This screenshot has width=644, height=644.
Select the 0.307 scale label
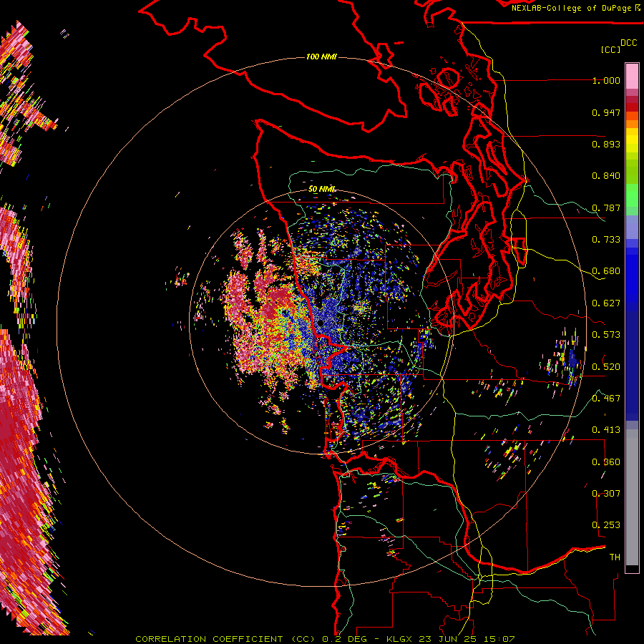pyautogui.click(x=606, y=494)
